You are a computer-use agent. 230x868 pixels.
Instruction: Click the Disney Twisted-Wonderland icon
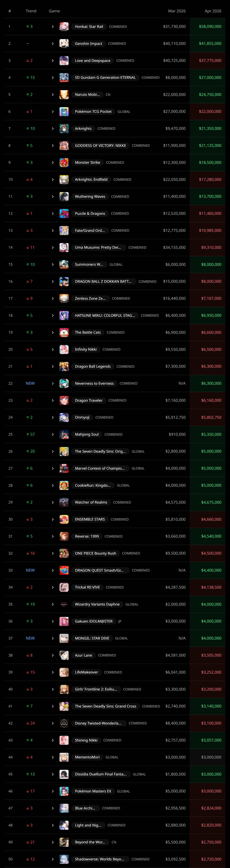click(64, 723)
